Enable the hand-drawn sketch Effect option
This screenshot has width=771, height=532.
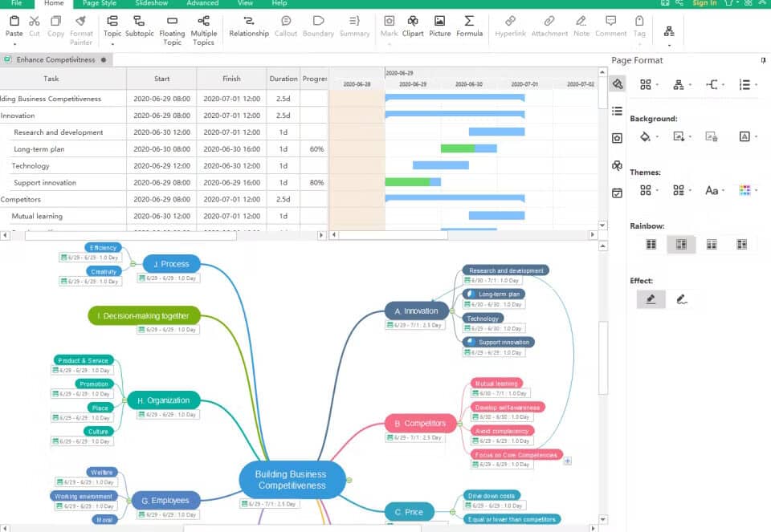(682, 299)
